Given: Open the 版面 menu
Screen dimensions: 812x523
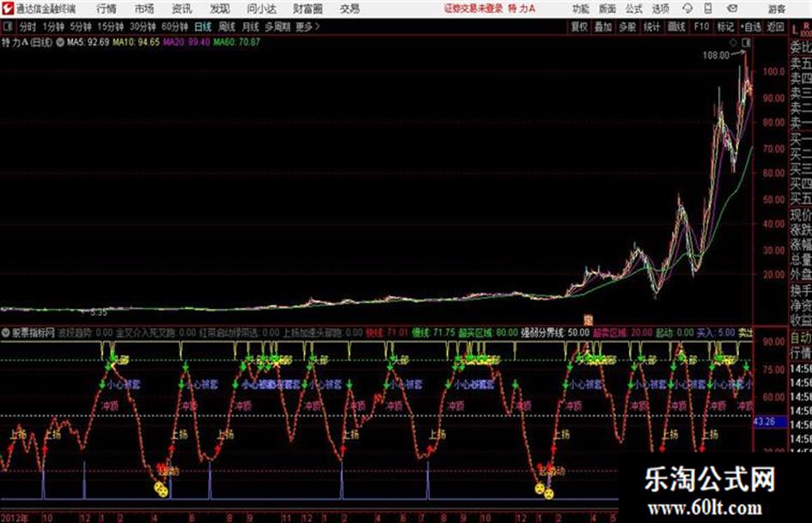Looking at the screenshot, I should tap(607, 9).
